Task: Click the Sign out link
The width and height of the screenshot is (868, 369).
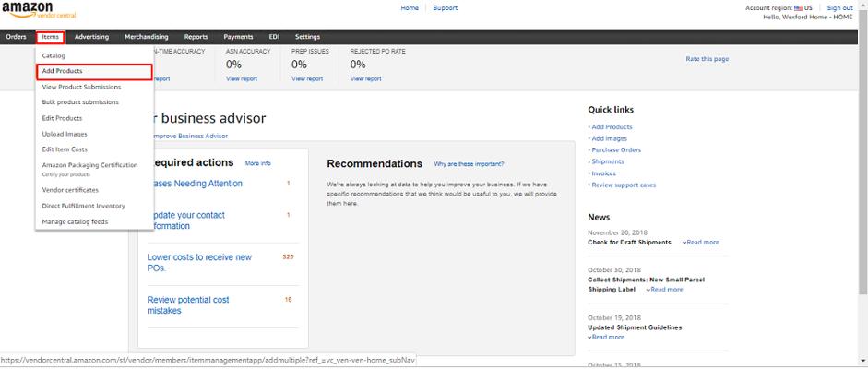Action: [x=839, y=8]
